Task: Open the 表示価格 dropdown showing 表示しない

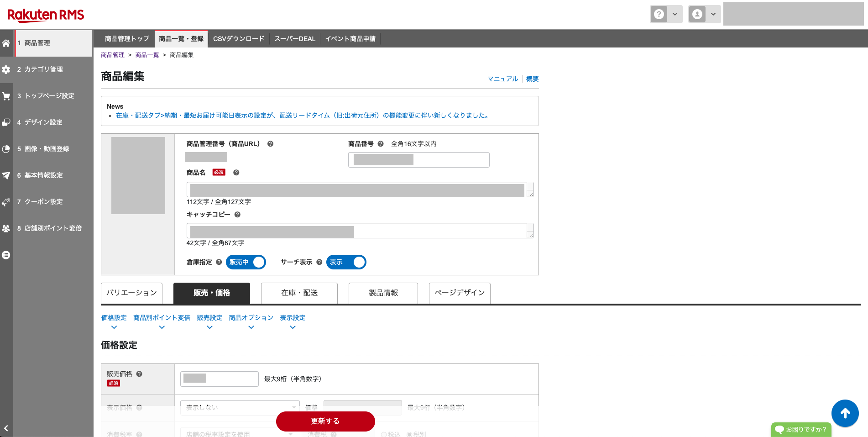Action: coord(240,407)
